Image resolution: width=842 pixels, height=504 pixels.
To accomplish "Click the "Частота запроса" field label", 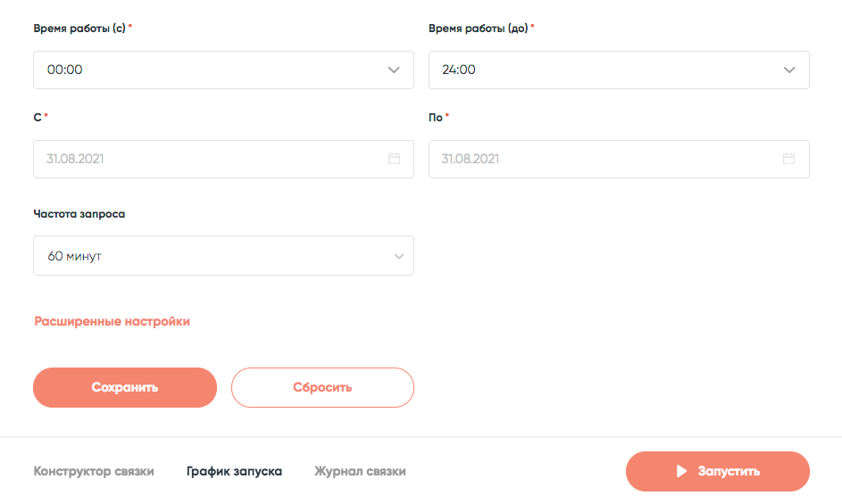I will pos(79,214).
